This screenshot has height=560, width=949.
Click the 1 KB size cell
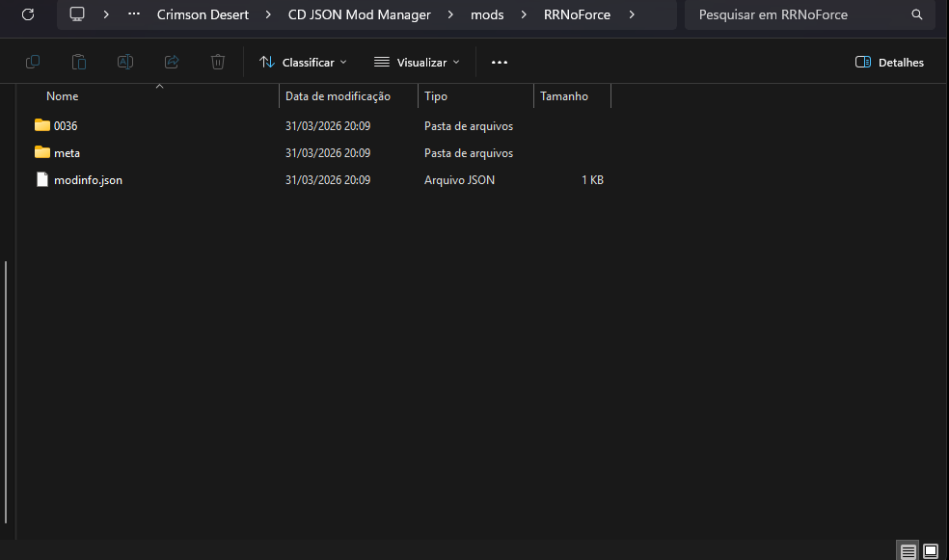click(592, 180)
